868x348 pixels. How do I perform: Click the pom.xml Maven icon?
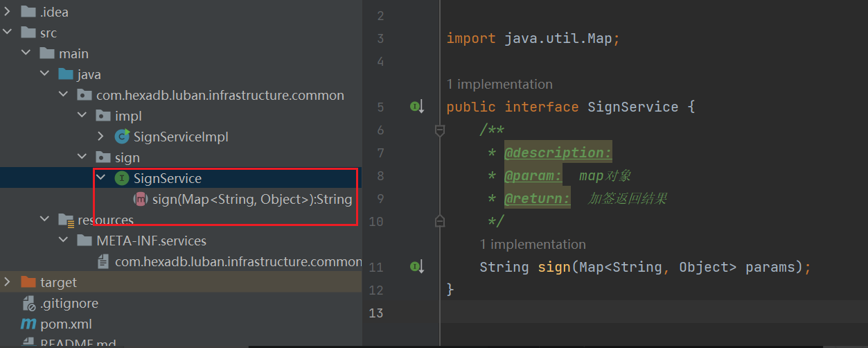click(28, 324)
